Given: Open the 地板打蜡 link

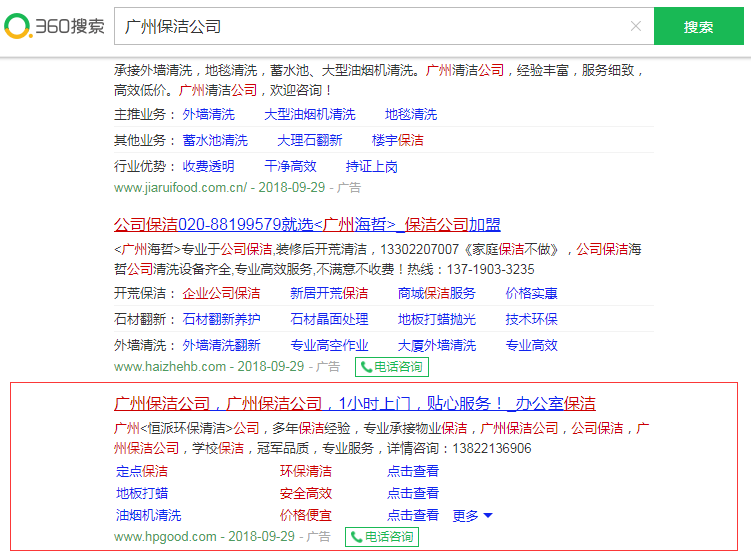Looking at the screenshot, I should click(142, 493).
